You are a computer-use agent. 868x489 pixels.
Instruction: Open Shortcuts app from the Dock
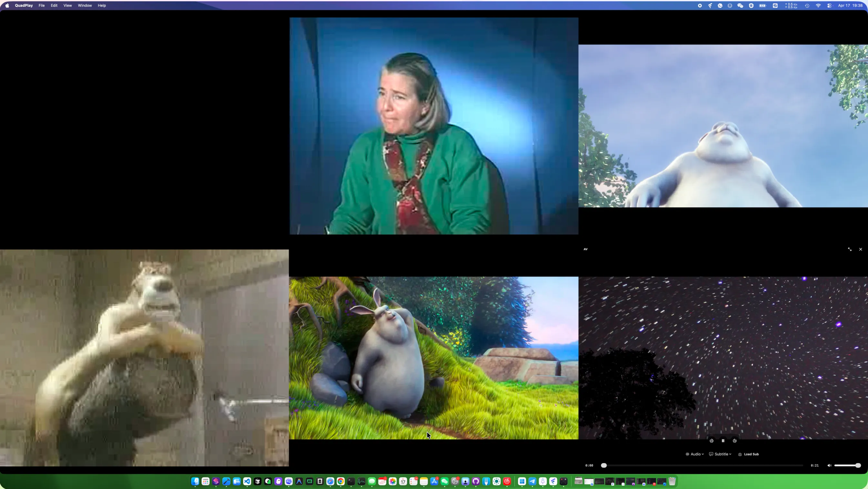click(216, 481)
